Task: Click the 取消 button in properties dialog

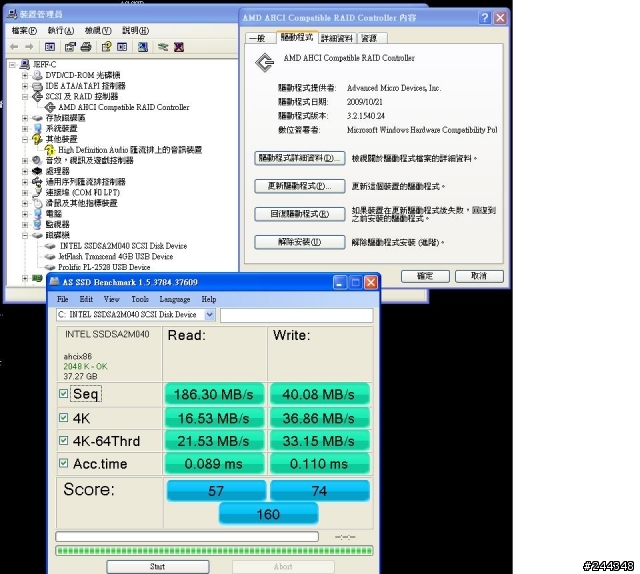Action: [479, 276]
